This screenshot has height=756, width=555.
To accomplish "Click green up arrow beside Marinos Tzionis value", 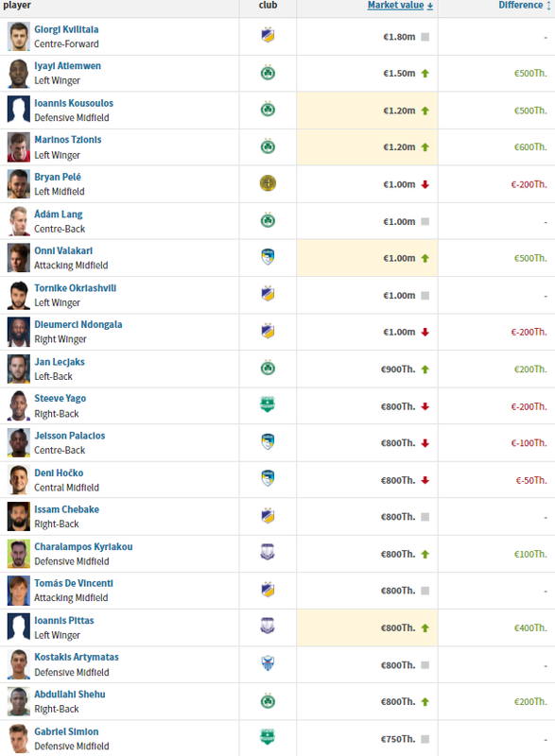I will click(425, 147).
